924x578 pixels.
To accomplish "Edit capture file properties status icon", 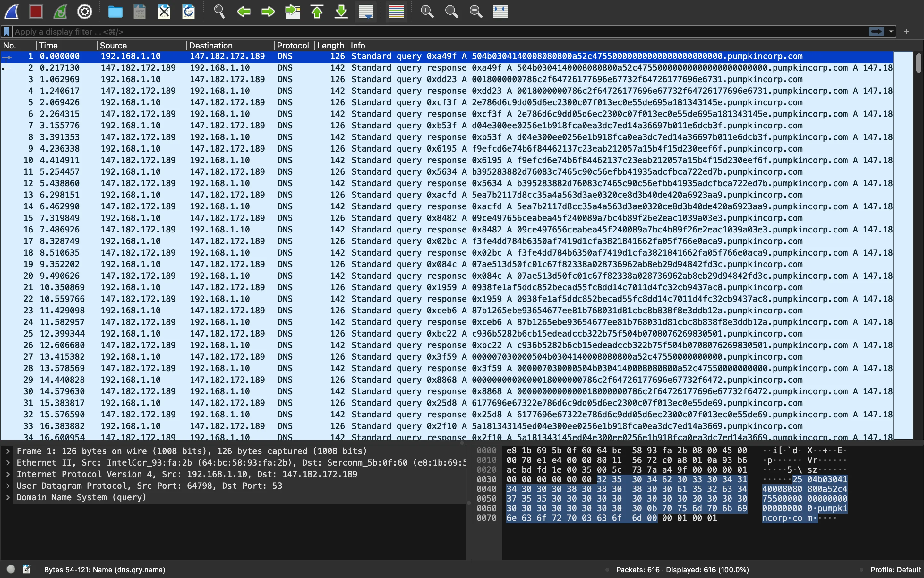I will (x=26, y=569).
